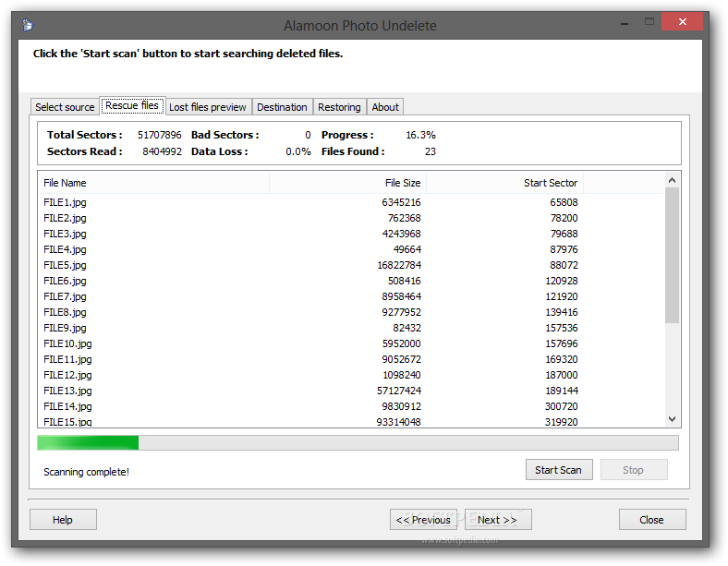Click the Files Found value 23

[430, 151]
